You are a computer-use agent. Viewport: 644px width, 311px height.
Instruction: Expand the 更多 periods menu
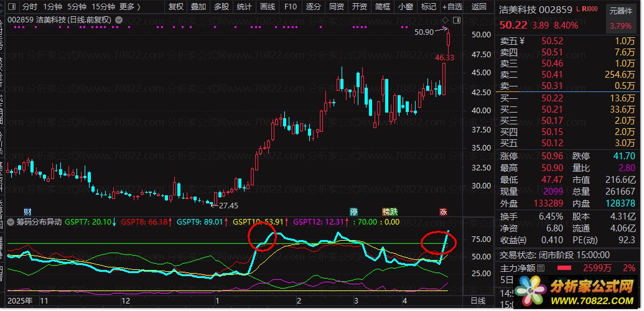[130, 7]
